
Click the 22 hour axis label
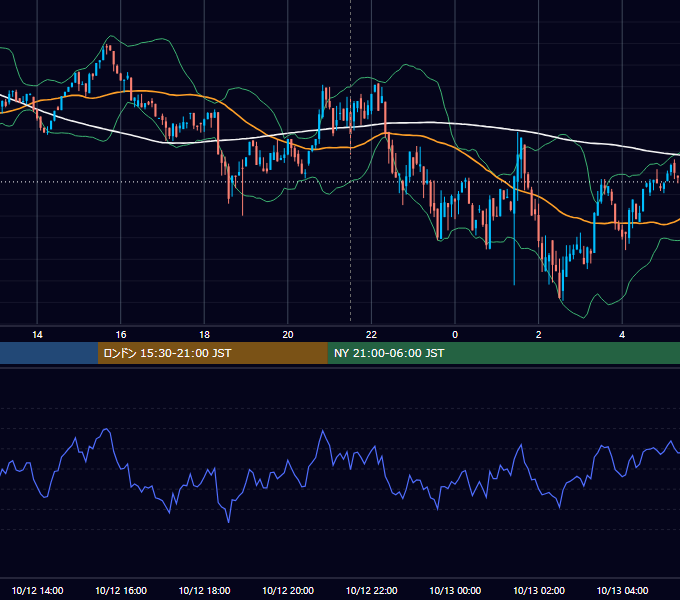click(x=371, y=335)
